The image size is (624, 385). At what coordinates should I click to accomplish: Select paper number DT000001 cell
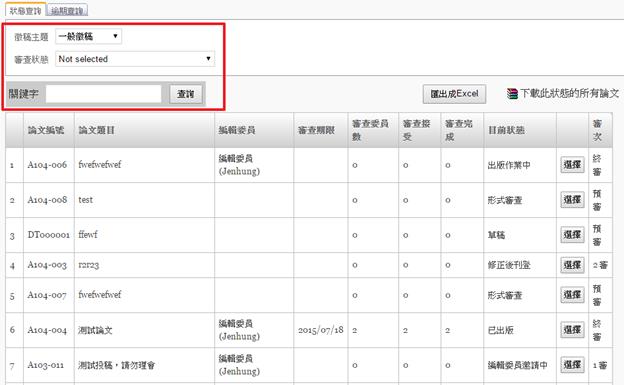coord(49,235)
